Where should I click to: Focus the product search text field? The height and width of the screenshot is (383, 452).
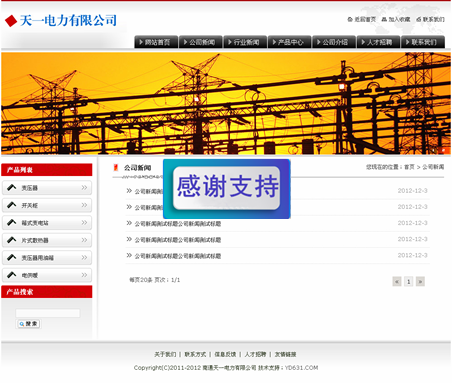click(48, 313)
